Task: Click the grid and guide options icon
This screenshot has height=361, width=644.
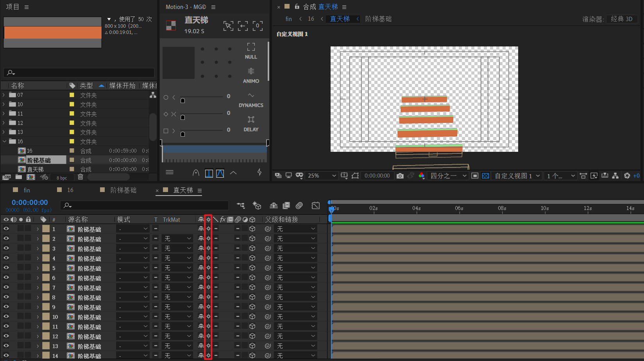Action: pyautogui.click(x=344, y=176)
